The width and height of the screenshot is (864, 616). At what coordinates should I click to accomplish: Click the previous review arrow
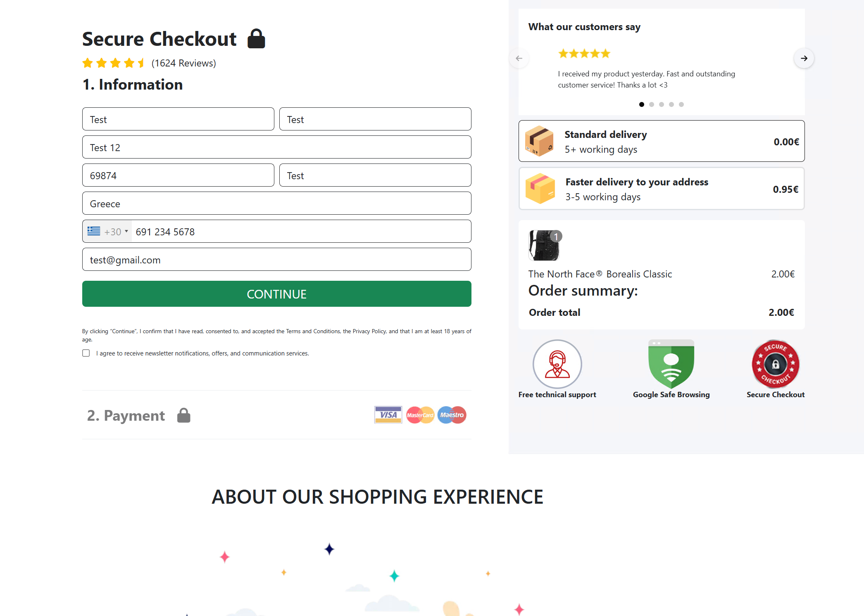(519, 58)
